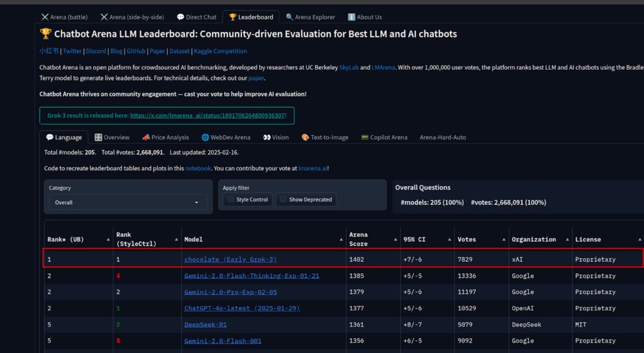
Task: Open Gemini-2.0-Flash-Thinking-Exp-01-21 model link
Action: pos(252,276)
